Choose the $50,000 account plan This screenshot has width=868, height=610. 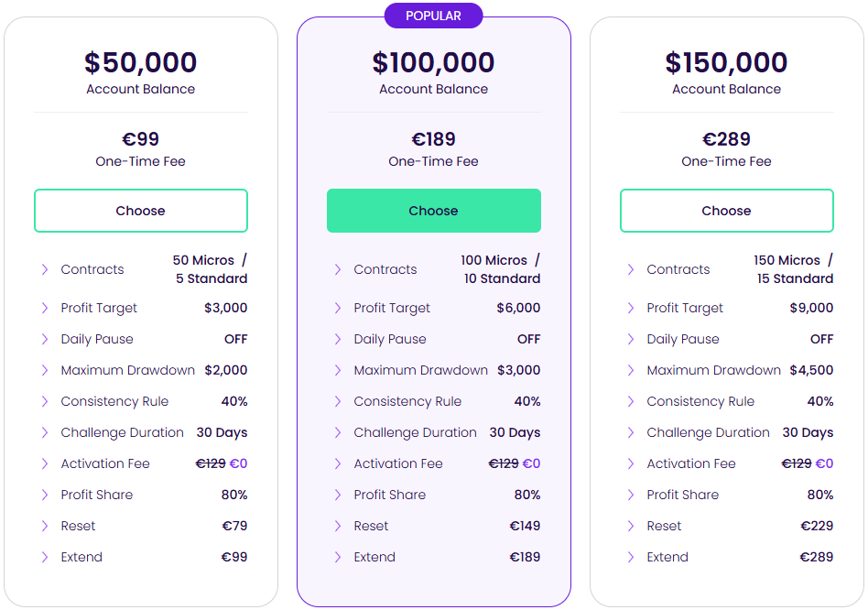140,211
